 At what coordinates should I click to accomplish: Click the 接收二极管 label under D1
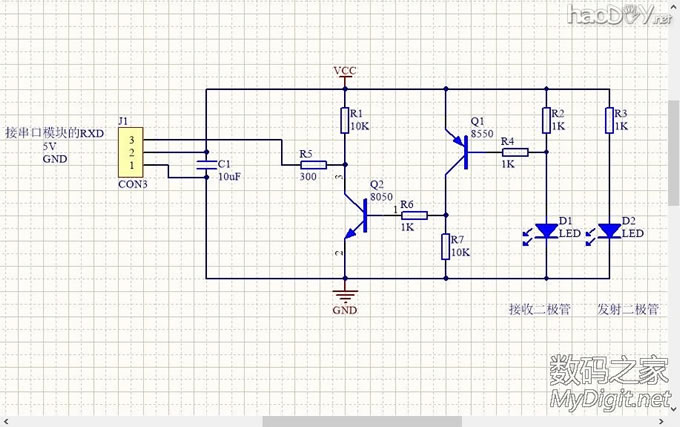[538, 309]
